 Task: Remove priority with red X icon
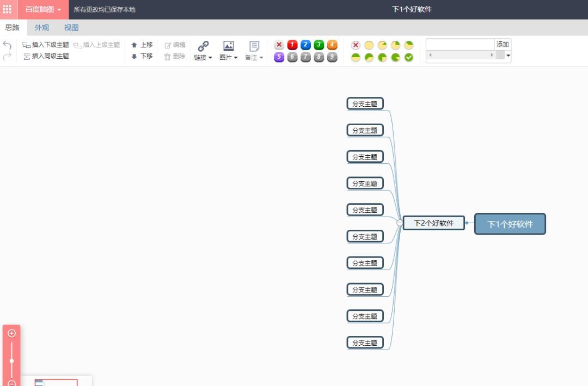click(279, 45)
